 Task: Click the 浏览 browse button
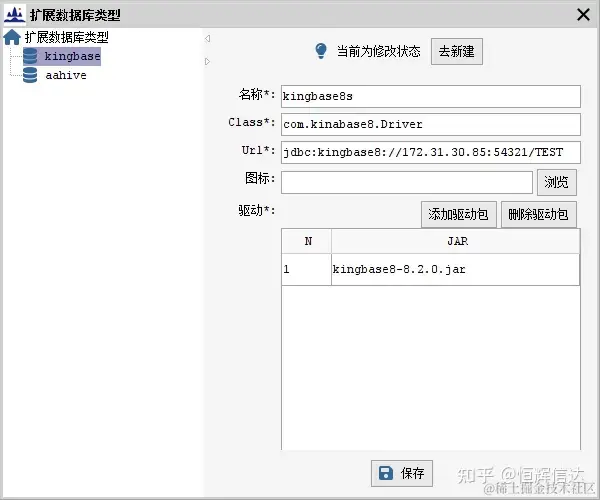tap(556, 182)
